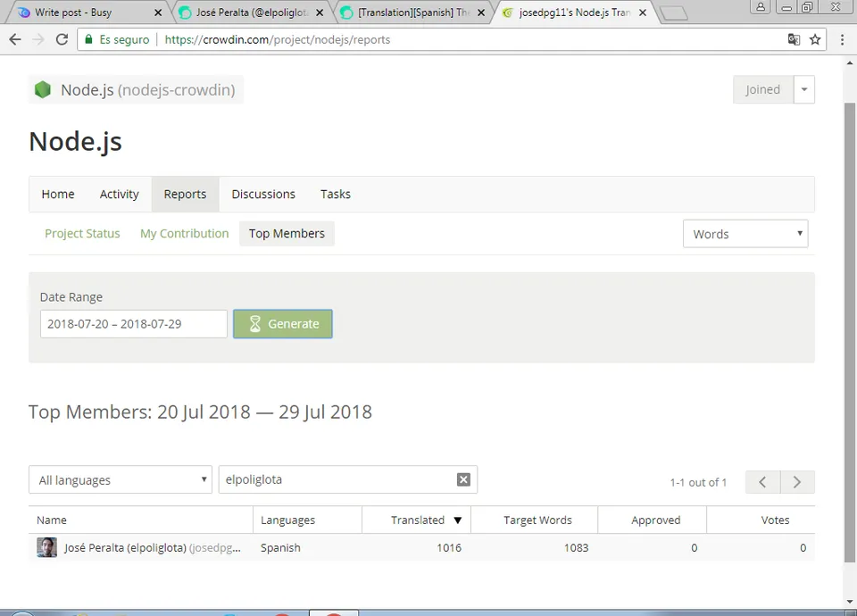Expand the arrow next to Joined button
Screen dimensions: 857x616
tap(804, 89)
